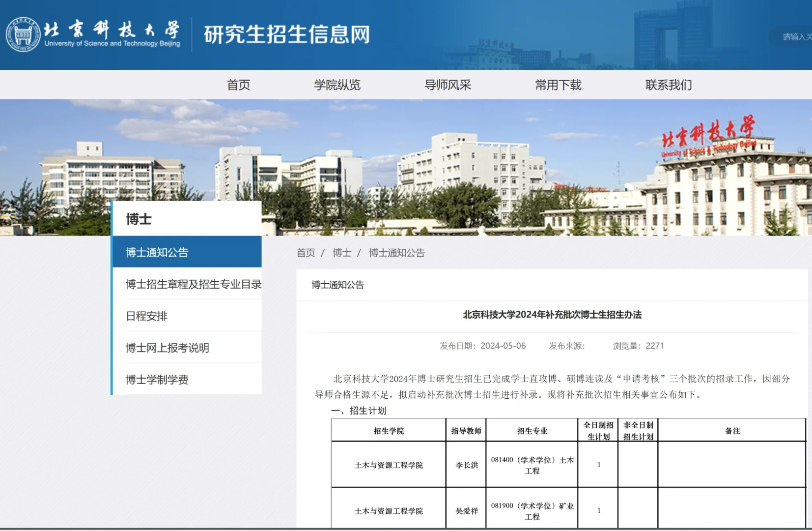
Task: Go to 导师风采 in the top navigation
Action: [x=448, y=85]
